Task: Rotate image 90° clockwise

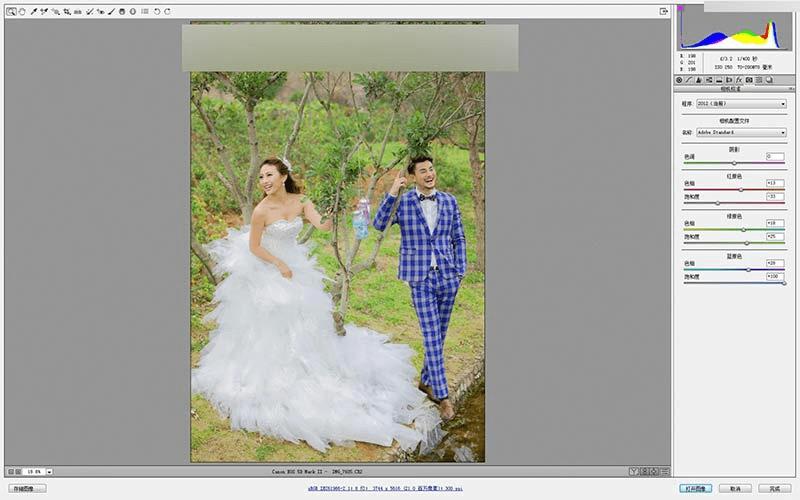Action: pyautogui.click(x=167, y=11)
